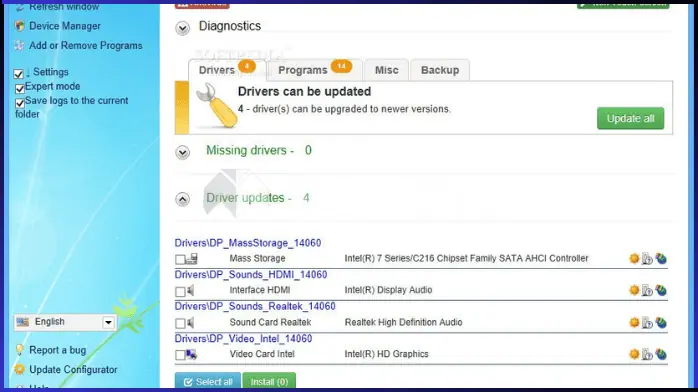The width and height of the screenshot is (698, 392).
Task: Open Device Manager from the sidebar
Action: pos(65,26)
